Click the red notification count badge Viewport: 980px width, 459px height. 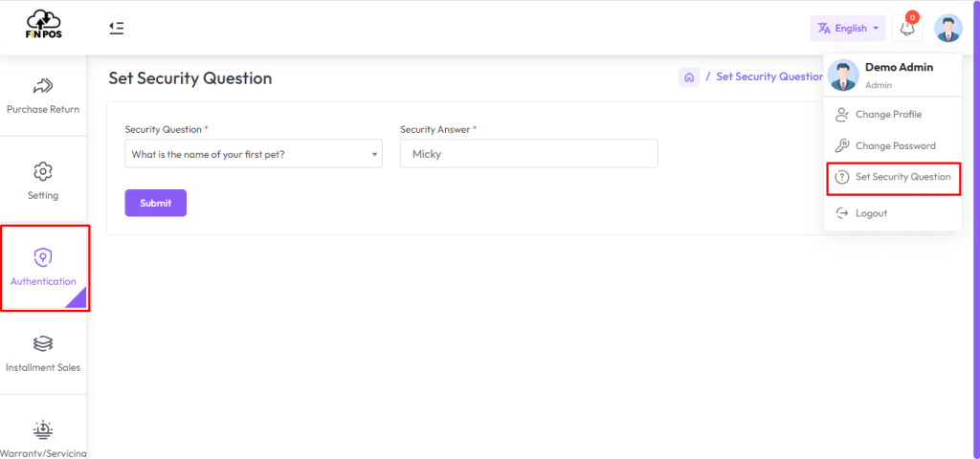[x=912, y=17]
